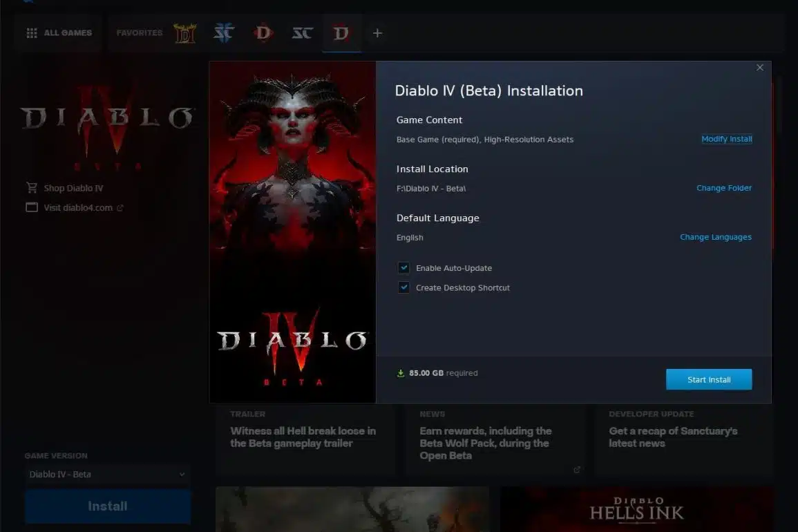Image resolution: width=798 pixels, height=532 pixels.
Task: Add a game with the plus icon
Action: pyautogui.click(x=377, y=33)
